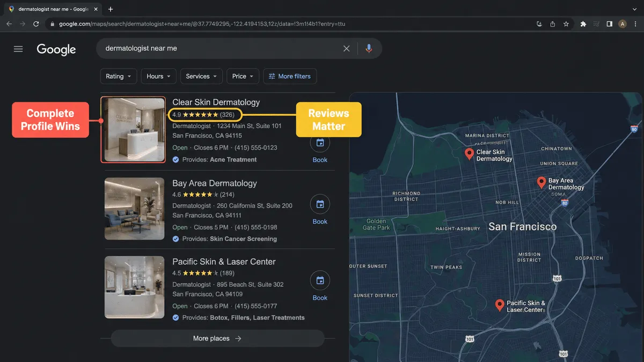Screen dimensions: 644x362
Task: Open the Bay Area Dermatology listing title
Action: point(215,183)
